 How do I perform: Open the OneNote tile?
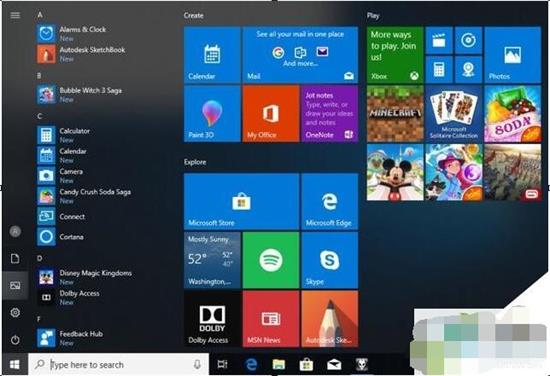click(330, 114)
